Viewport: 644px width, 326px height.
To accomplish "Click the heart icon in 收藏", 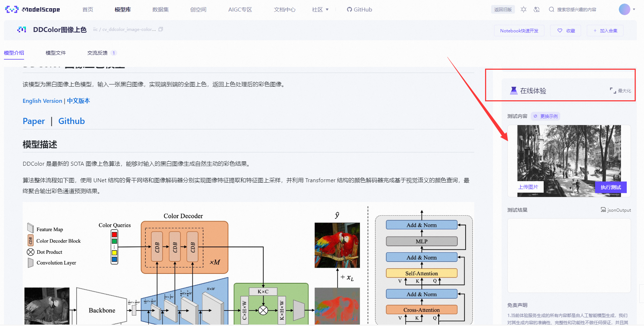I will coord(560,31).
